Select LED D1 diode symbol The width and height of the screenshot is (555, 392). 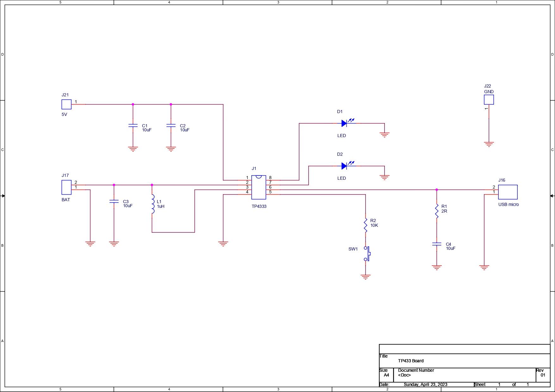click(x=348, y=123)
